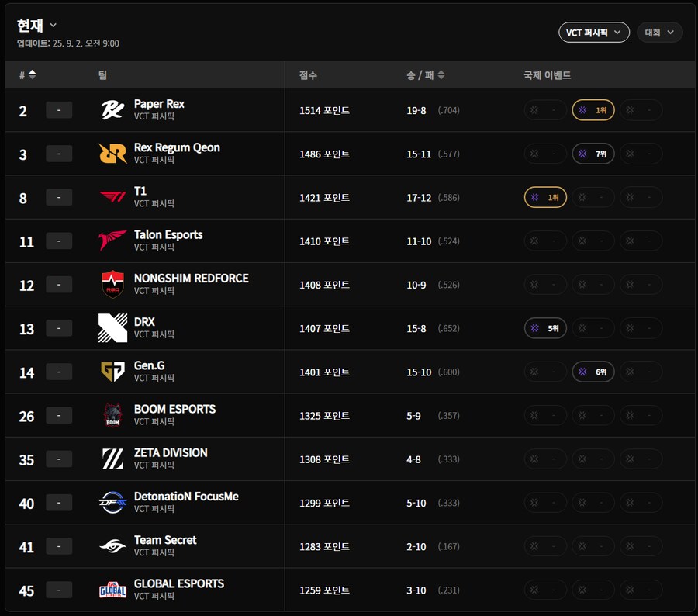Click Team Secret's 2-10 win-loss record
The image size is (698, 616).
point(416,547)
